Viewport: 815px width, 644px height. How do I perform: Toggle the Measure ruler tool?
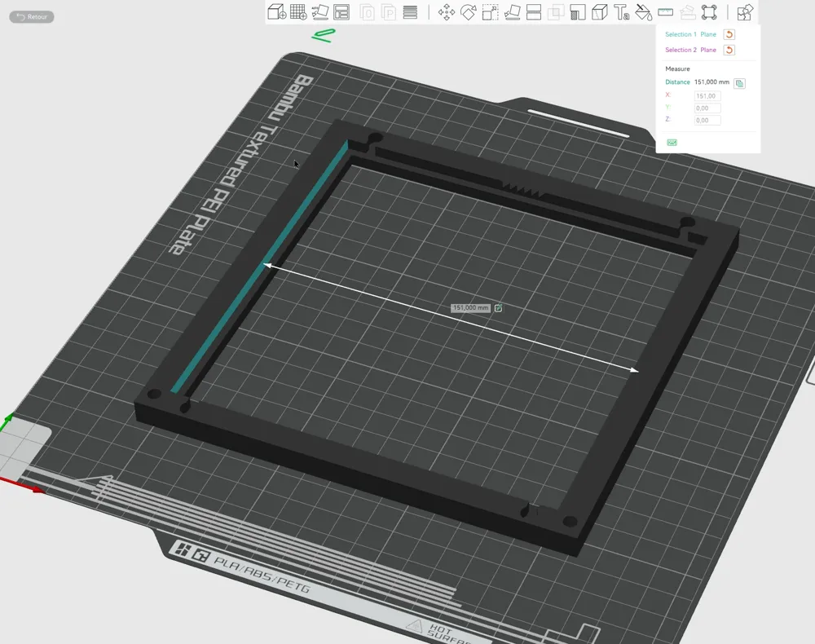pos(666,12)
